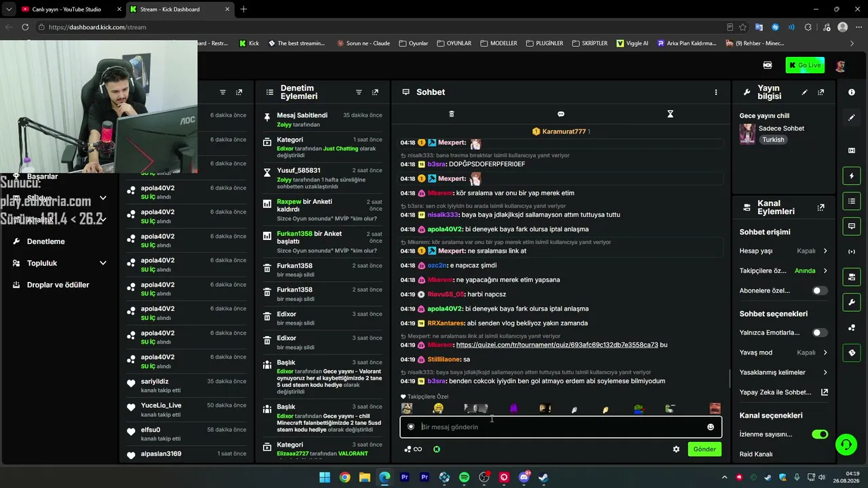Viewport: 868px width, 488px height.
Task: Click the Raid Kanalı option
Action: 755,454
